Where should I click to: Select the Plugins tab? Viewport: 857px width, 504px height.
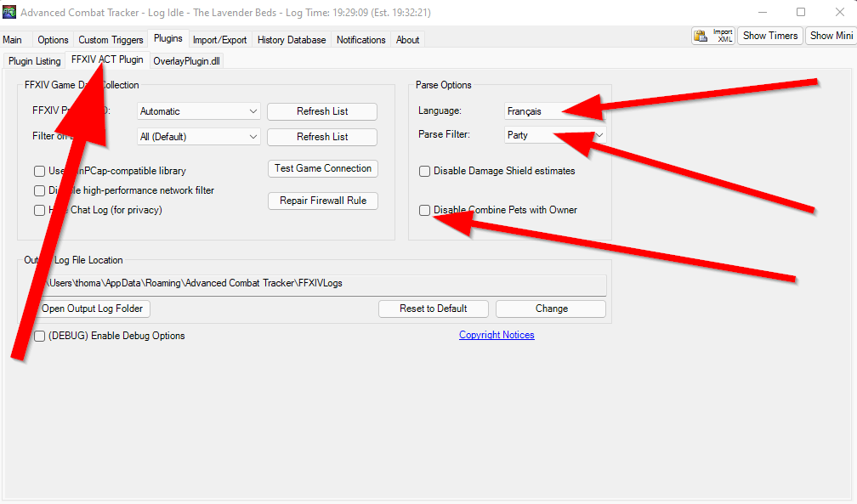click(x=168, y=38)
